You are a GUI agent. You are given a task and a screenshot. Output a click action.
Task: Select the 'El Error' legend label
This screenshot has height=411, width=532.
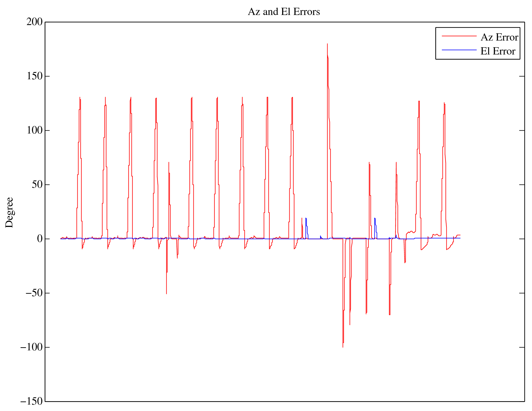click(498, 51)
